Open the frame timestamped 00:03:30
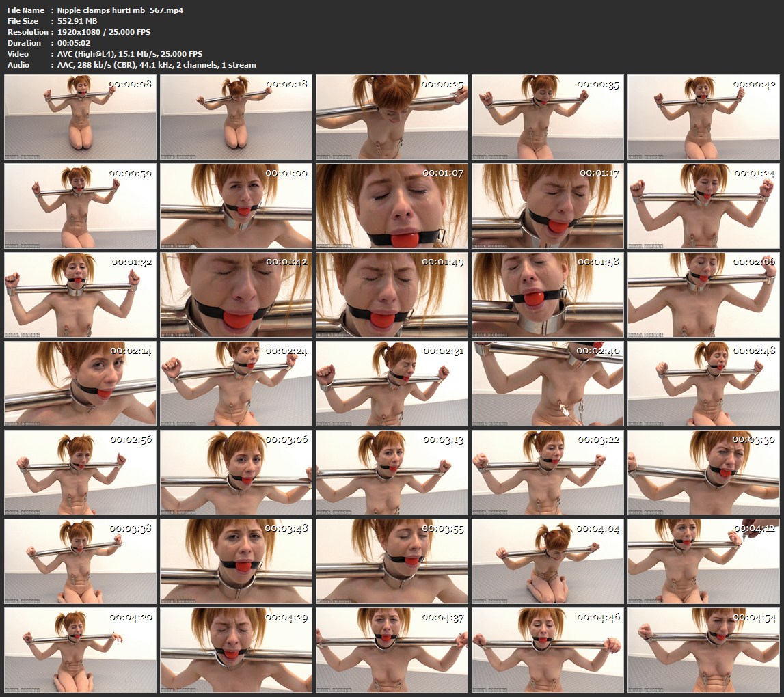 [703, 473]
